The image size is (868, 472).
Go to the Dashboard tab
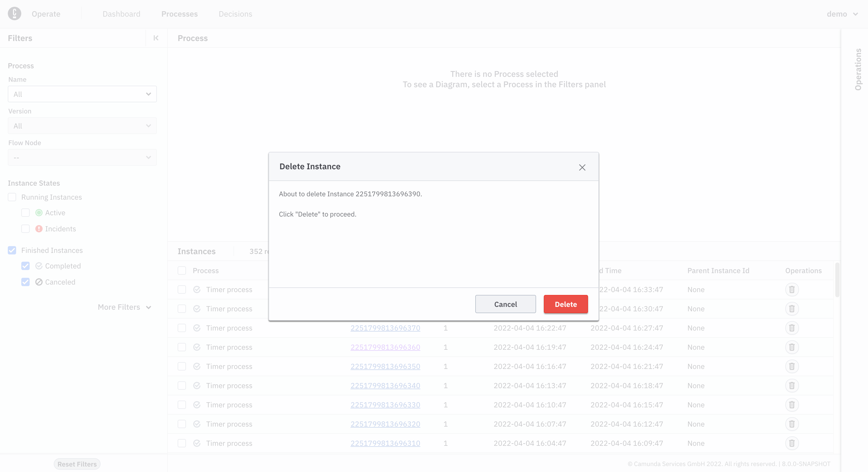point(121,14)
